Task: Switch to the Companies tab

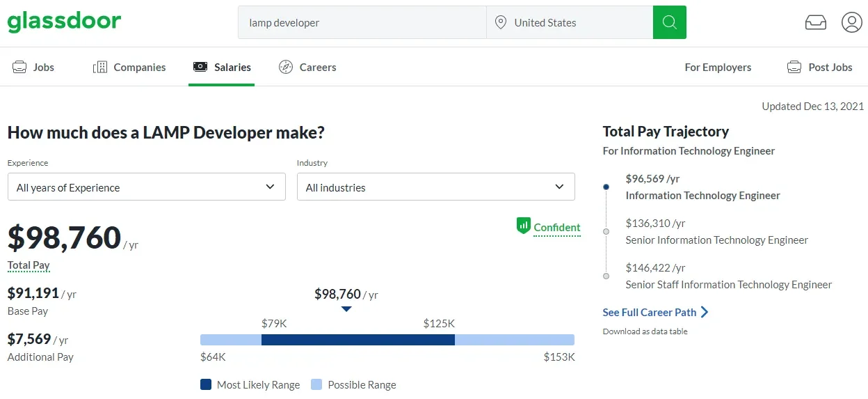Action: (129, 67)
